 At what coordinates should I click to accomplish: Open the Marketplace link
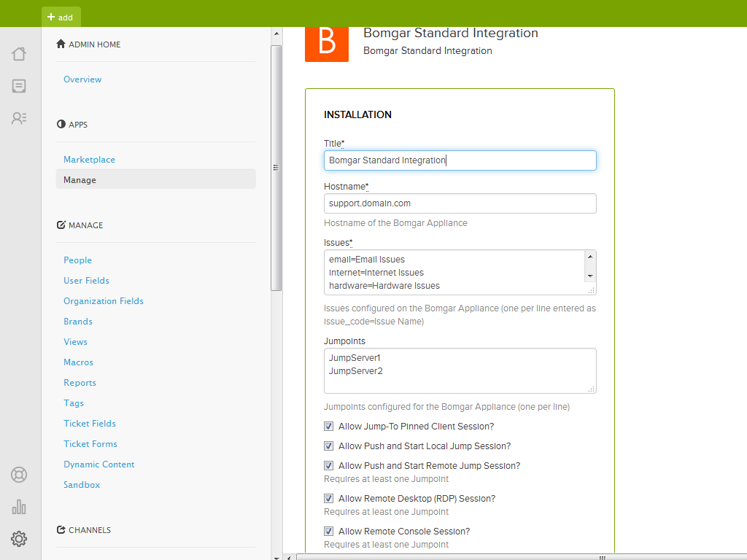click(x=89, y=160)
